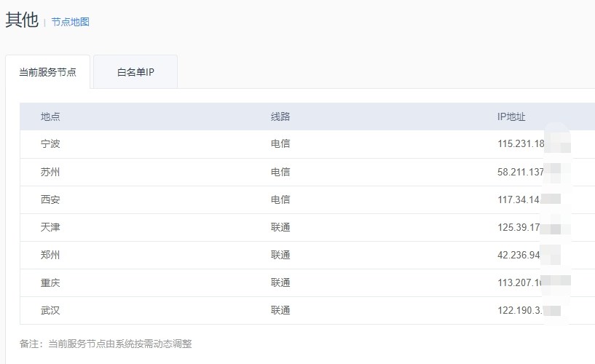Viewport: 595px width, 364px height.
Task: Click the 郑州 location cell
Action: tap(50, 255)
